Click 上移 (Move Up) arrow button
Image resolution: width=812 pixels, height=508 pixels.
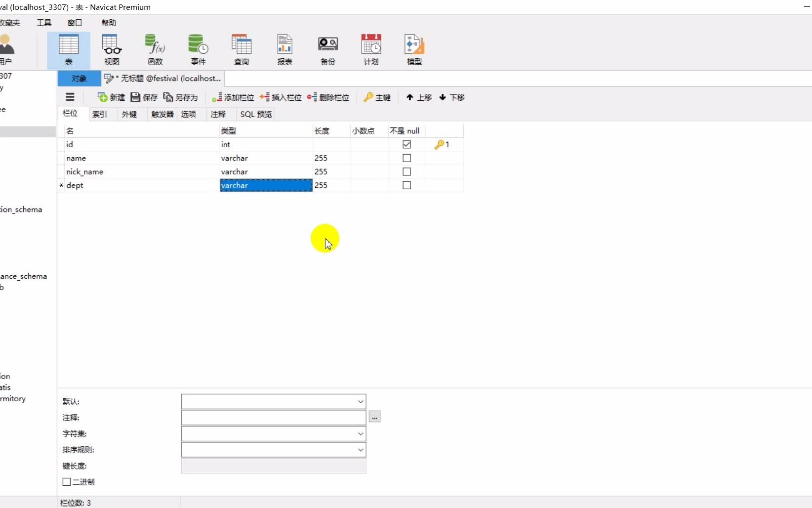(x=419, y=97)
